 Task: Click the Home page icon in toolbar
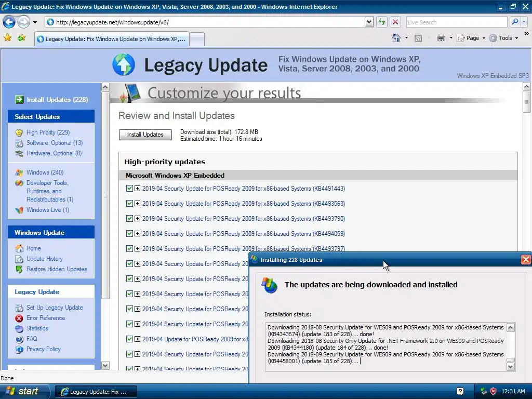tap(396, 38)
